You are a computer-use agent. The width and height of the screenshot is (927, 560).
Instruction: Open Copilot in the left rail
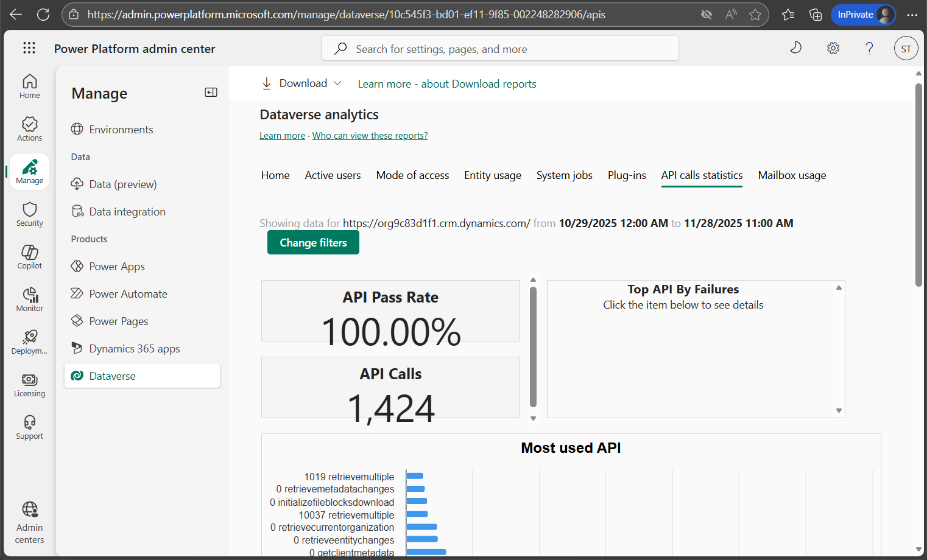(29, 257)
